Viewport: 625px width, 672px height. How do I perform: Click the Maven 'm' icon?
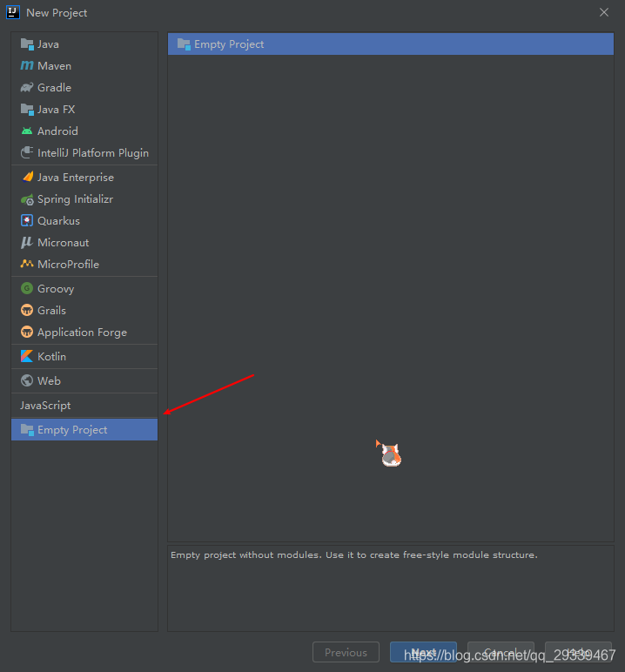point(27,65)
